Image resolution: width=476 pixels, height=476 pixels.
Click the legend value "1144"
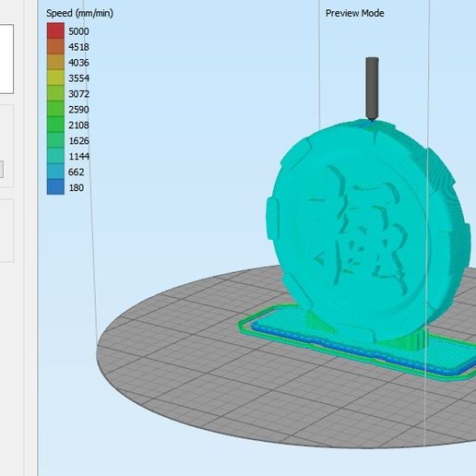78,156
